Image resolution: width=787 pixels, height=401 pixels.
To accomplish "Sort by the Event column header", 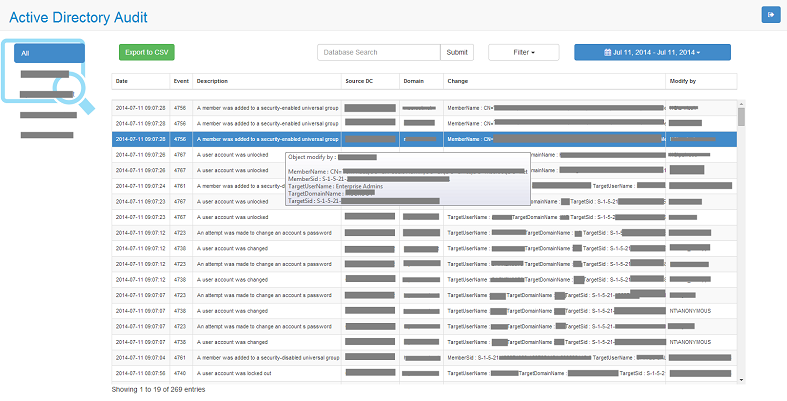I will tap(181, 81).
